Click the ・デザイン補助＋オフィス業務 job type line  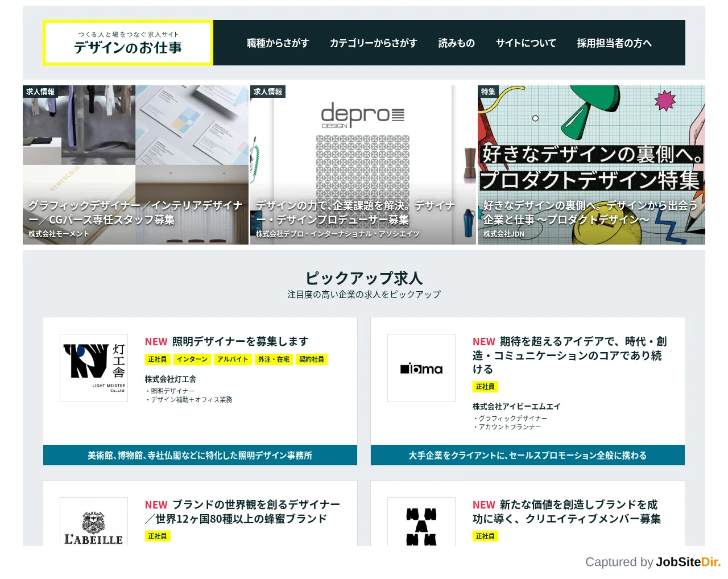[188, 399]
